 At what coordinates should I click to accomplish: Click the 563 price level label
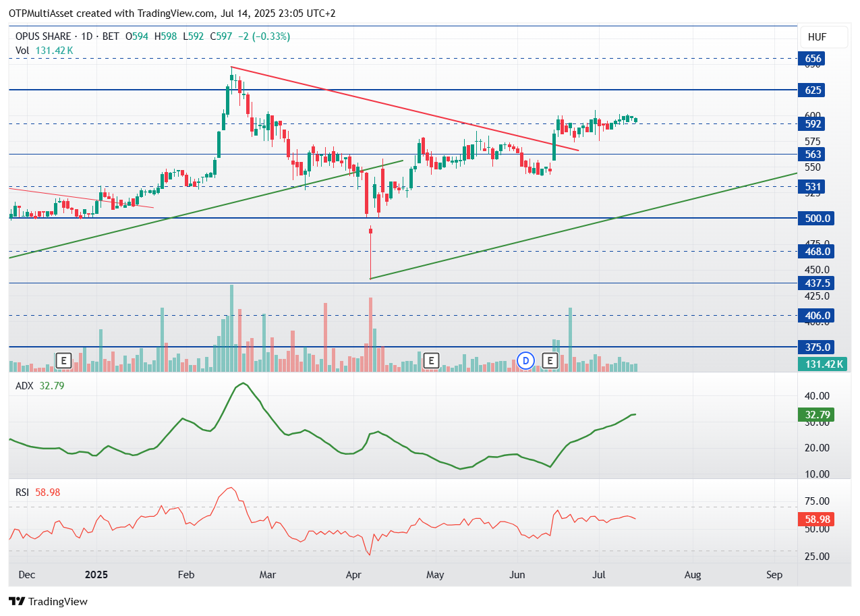click(813, 154)
